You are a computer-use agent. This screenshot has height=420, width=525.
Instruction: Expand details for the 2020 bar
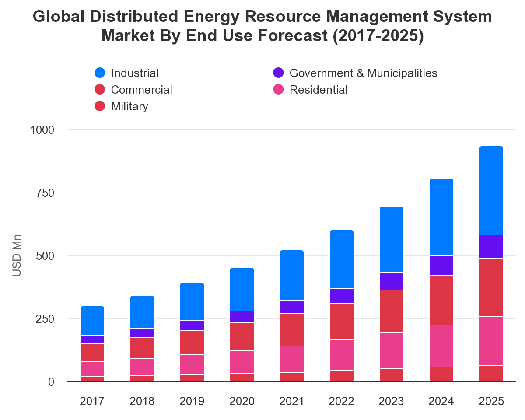point(242,324)
